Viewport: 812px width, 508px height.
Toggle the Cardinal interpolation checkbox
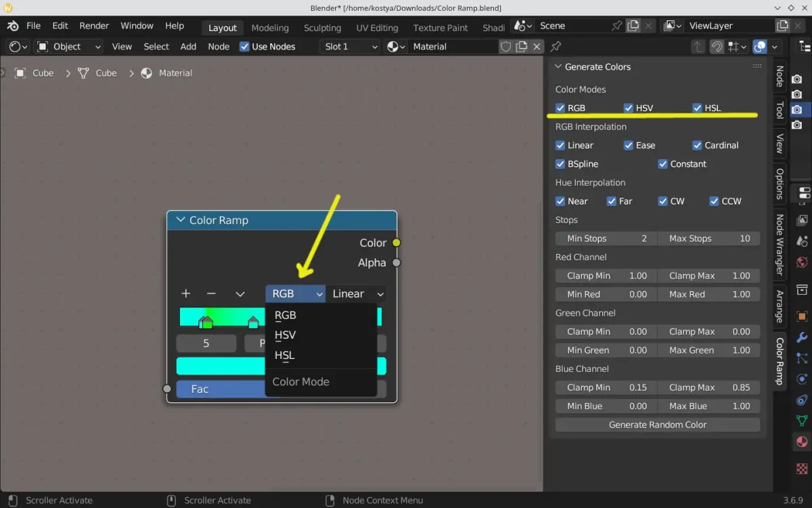pyautogui.click(x=697, y=145)
